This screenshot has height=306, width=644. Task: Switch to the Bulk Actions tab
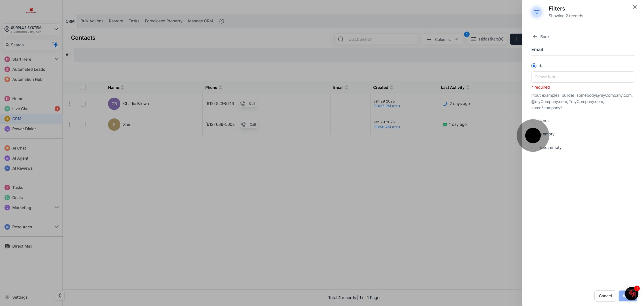[x=92, y=21]
